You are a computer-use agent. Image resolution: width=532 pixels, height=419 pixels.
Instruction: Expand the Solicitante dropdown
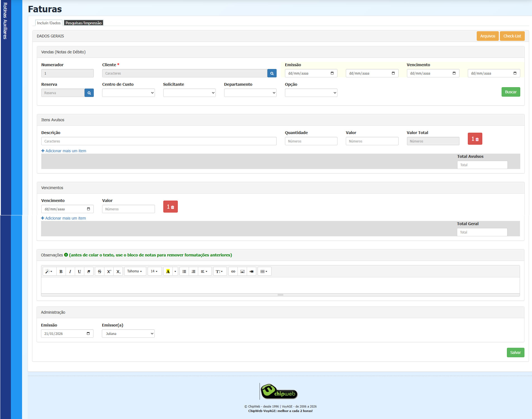point(189,93)
